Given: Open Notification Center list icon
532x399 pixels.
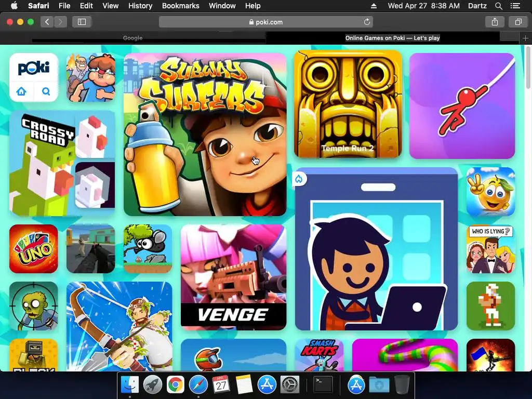Looking at the screenshot, I should tap(515, 6).
